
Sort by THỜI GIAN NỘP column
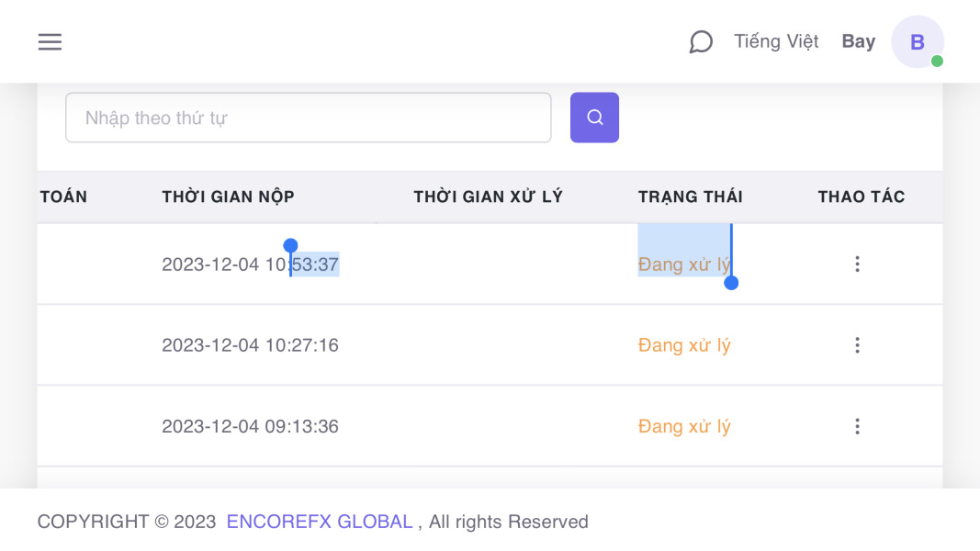click(228, 197)
